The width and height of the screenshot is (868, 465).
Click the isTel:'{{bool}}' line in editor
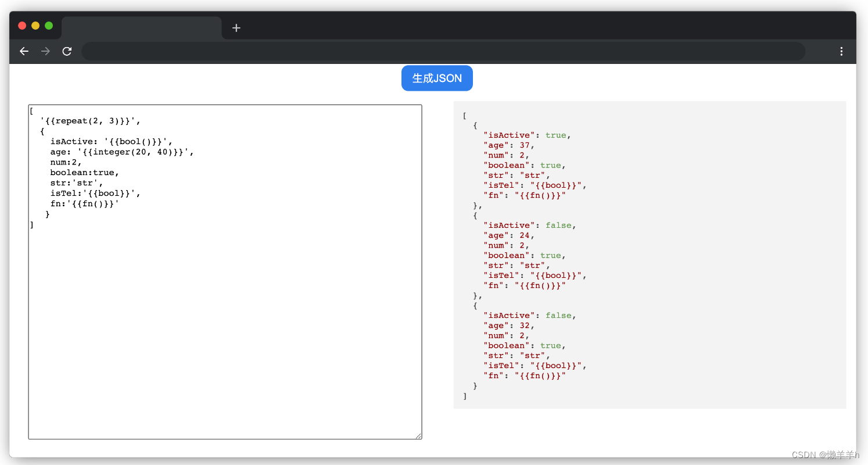tap(95, 194)
